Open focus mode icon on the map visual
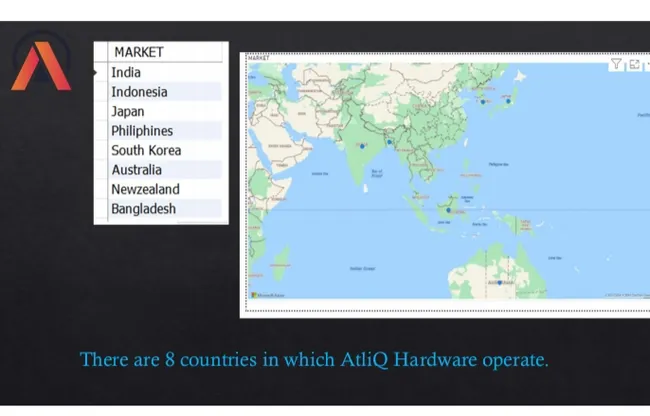 pyautogui.click(x=634, y=65)
